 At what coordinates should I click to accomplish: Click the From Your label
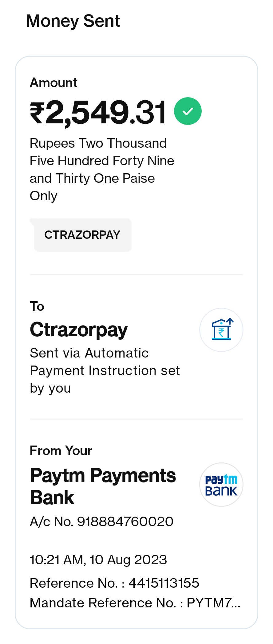(61, 451)
